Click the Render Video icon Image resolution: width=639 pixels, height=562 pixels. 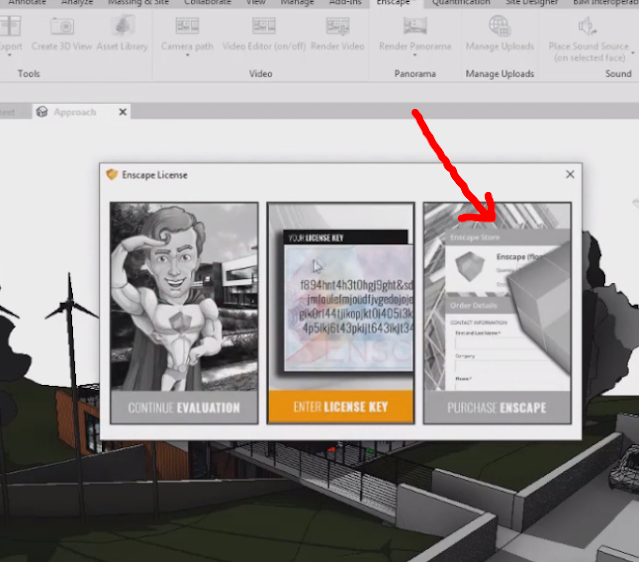(337, 26)
